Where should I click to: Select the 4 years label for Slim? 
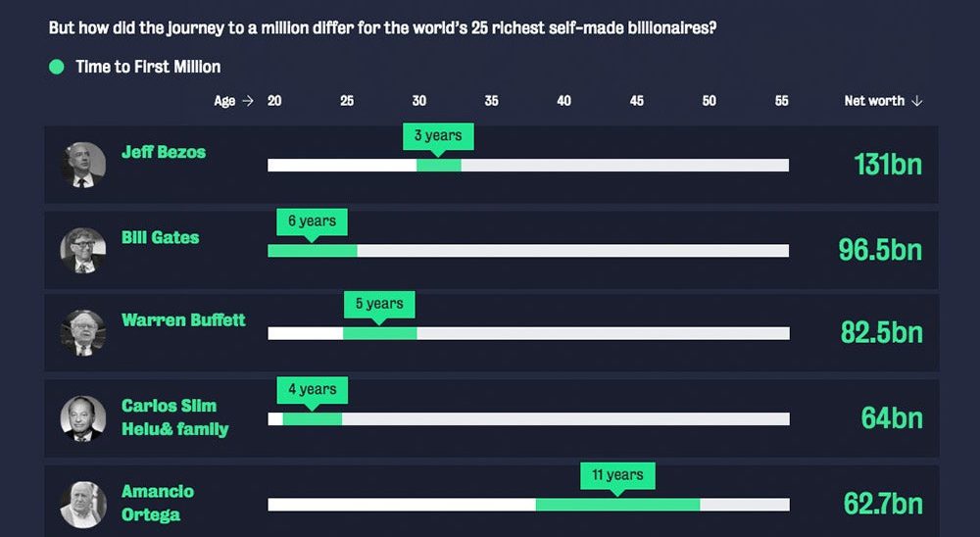point(313,391)
